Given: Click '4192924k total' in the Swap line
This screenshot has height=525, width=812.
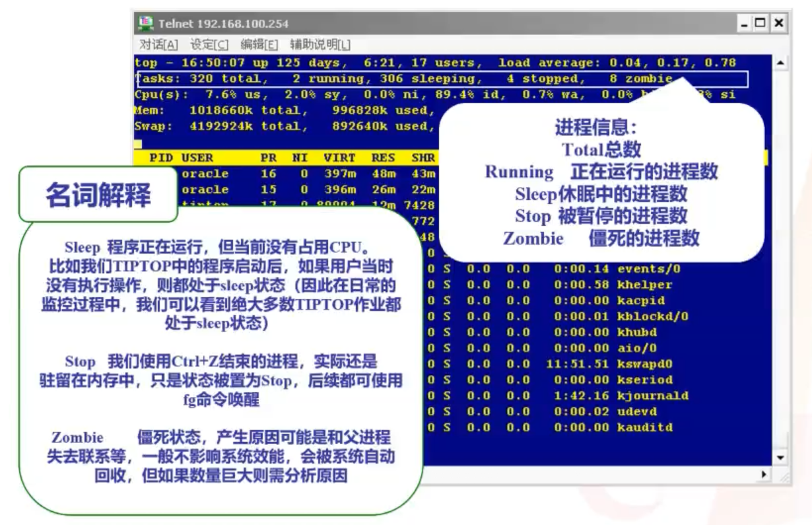Looking at the screenshot, I should point(244,127).
